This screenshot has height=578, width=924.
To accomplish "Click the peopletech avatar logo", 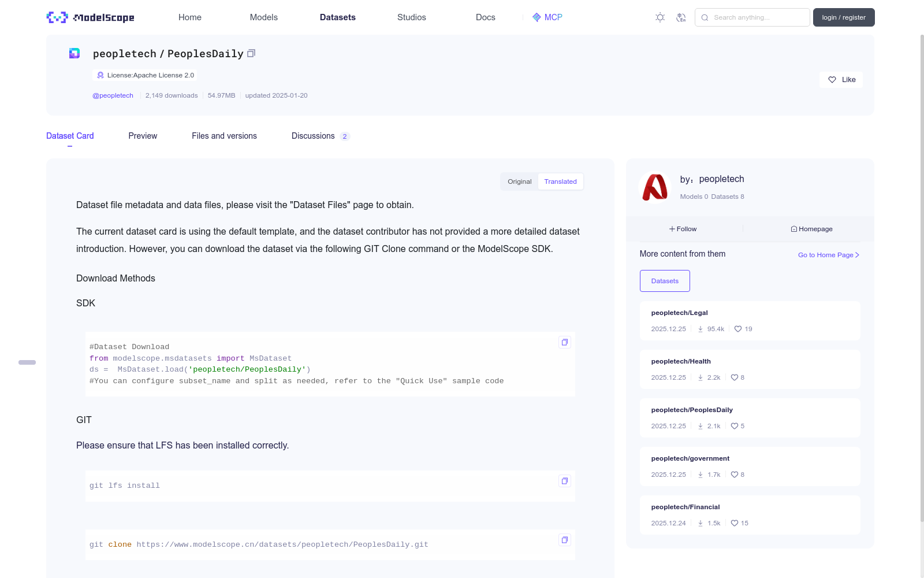I will tap(655, 187).
